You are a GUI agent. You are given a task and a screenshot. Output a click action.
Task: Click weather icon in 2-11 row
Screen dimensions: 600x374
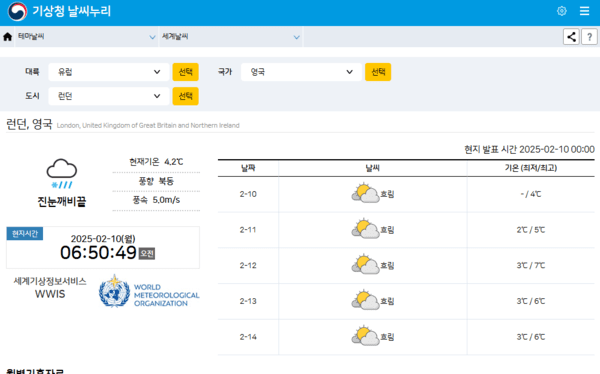tap(365, 229)
